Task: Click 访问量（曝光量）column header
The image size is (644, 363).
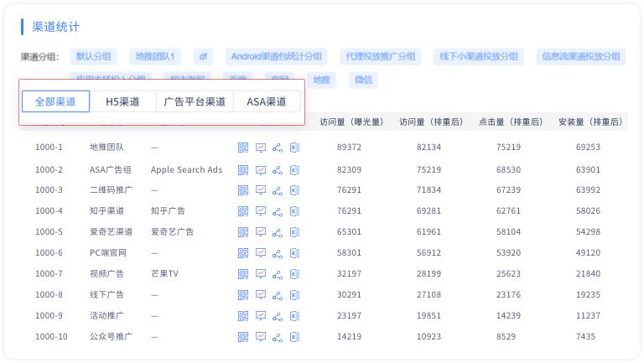Action: pyautogui.click(x=351, y=122)
